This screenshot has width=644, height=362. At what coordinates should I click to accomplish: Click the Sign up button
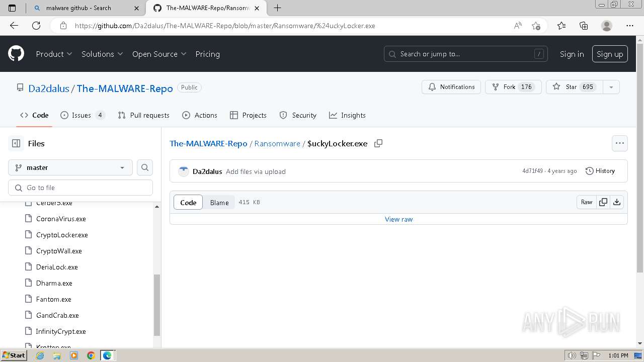(x=610, y=54)
